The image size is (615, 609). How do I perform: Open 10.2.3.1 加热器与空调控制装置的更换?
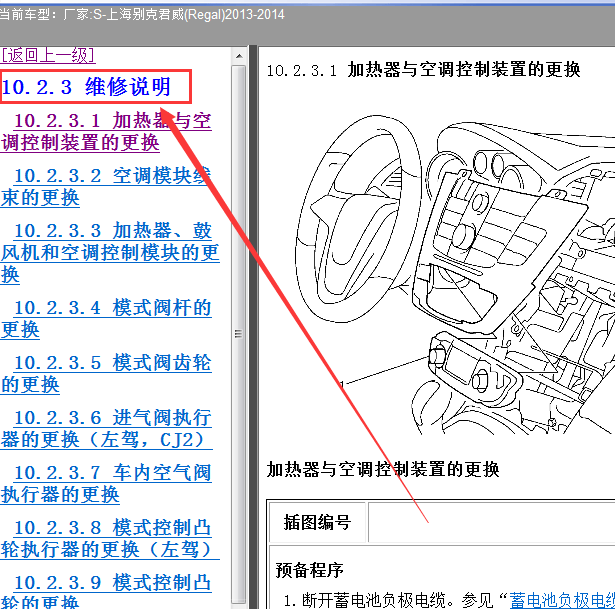click(x=106, y=131)
